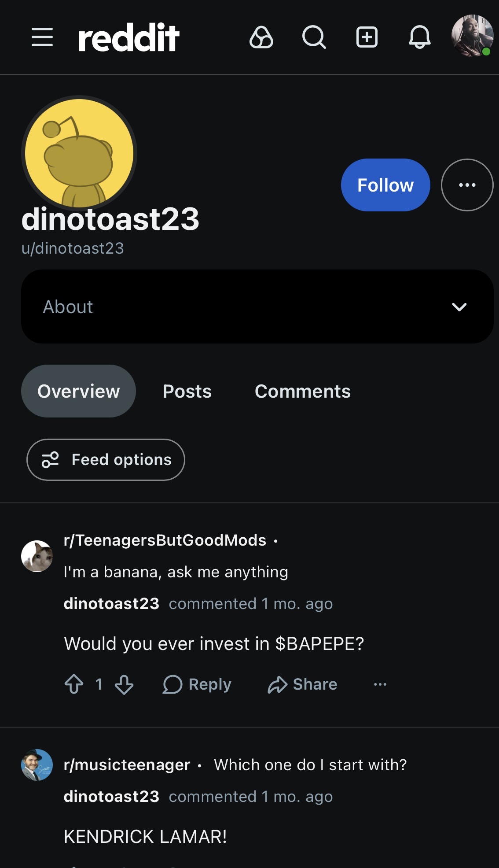Open the notifications bell
Viewport: 499px width, 868px height.
click(x=420, y=37)
